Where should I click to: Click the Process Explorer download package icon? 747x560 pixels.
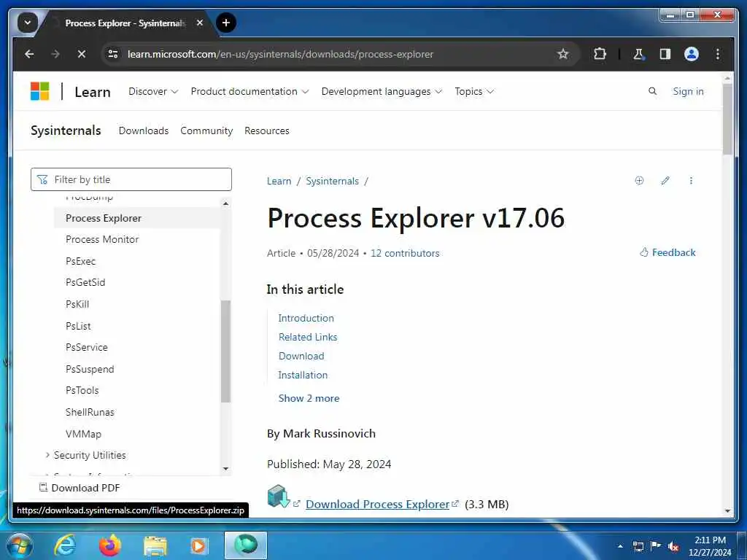[278, 497]
